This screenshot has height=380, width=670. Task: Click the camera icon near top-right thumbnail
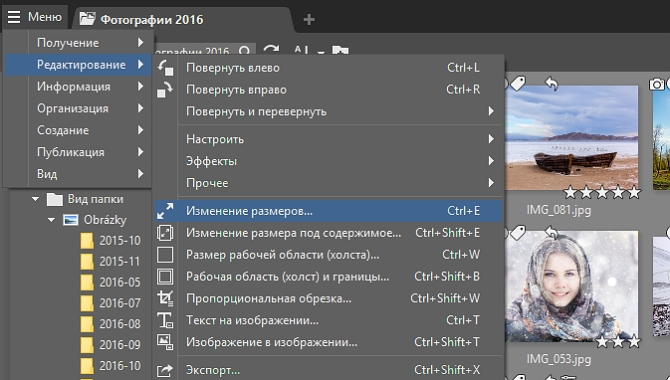(x=657, y=84)
